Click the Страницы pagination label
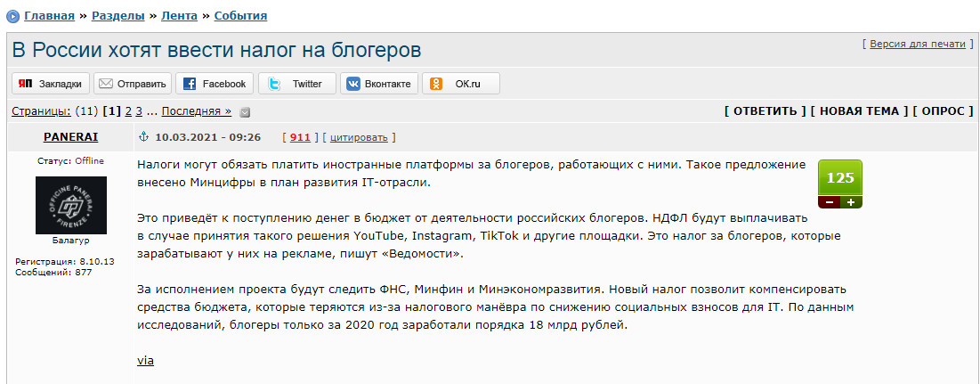Viewport: 980px width, 384px height. point(41,111)
